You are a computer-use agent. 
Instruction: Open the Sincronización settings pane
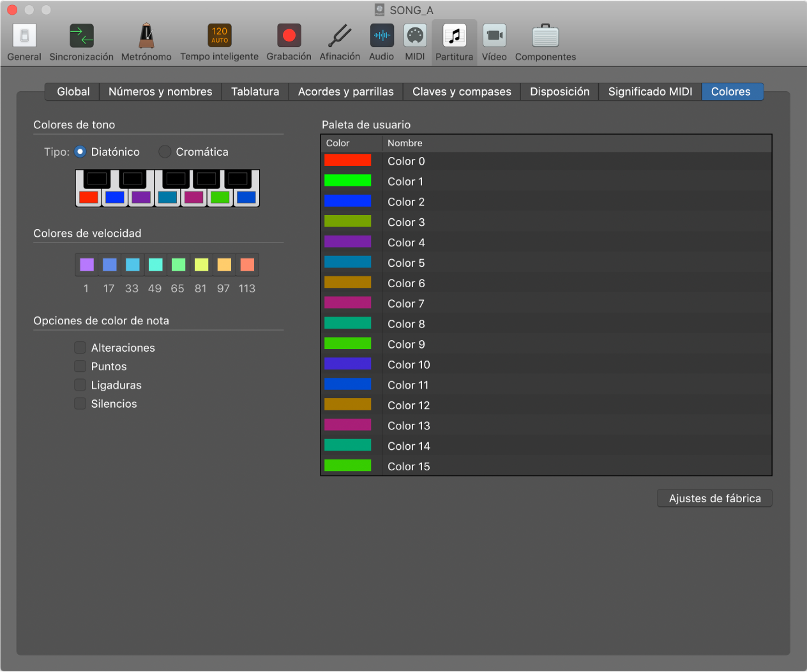click(81, 42)
